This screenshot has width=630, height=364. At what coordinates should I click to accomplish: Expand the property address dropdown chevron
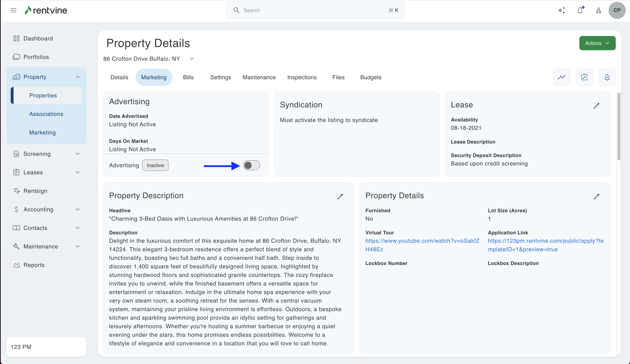192,59
